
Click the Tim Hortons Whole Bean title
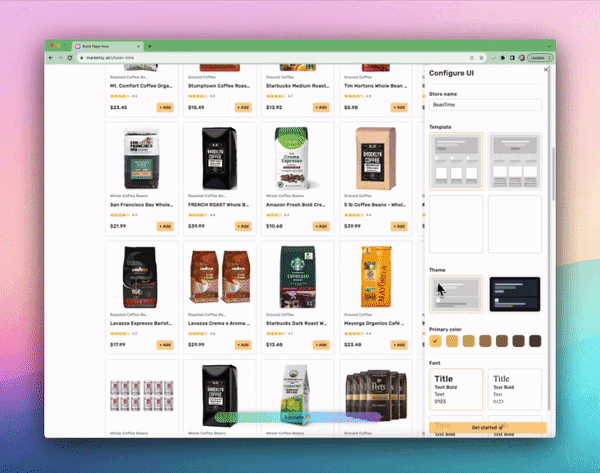(375, 86)
